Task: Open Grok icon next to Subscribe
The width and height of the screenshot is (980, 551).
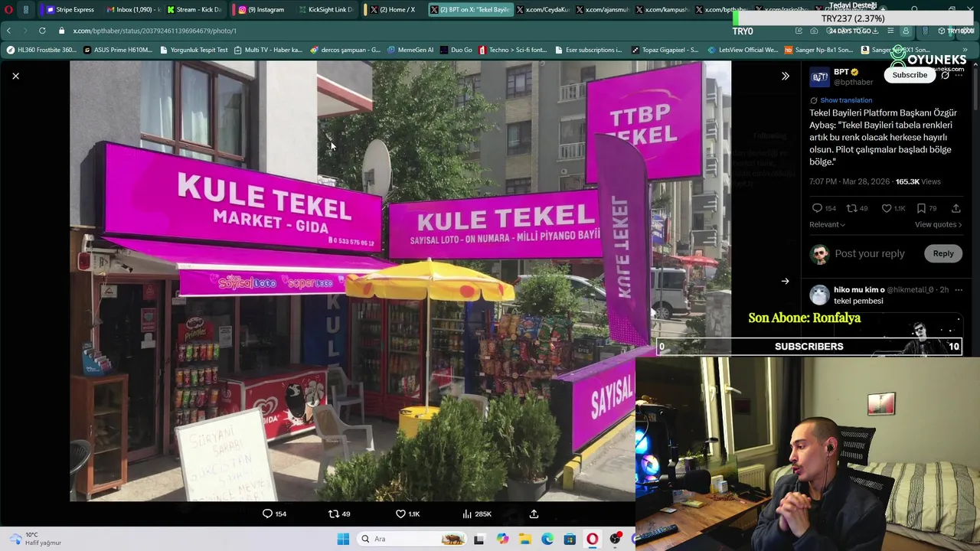Action: click(945, 75)
